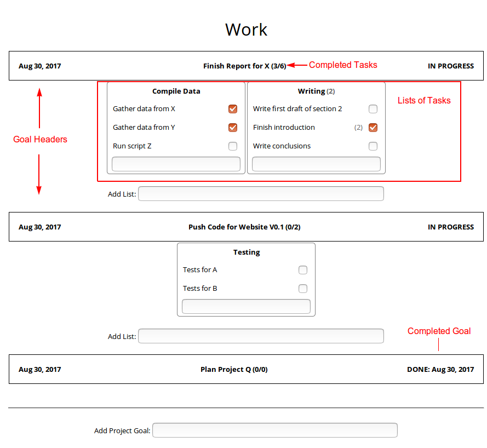Click the DONE: Aug 30, 2017 status
The image size is (487, 448).
coord(440,370)
